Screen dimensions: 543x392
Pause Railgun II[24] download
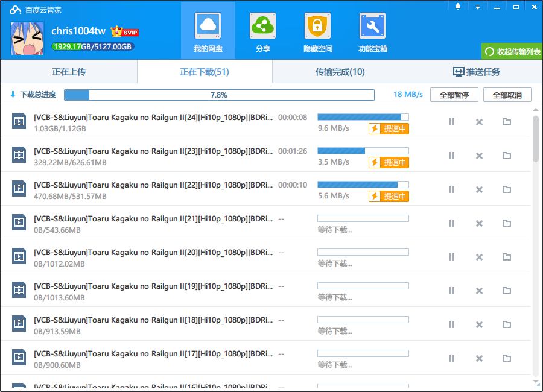(451, 122)
